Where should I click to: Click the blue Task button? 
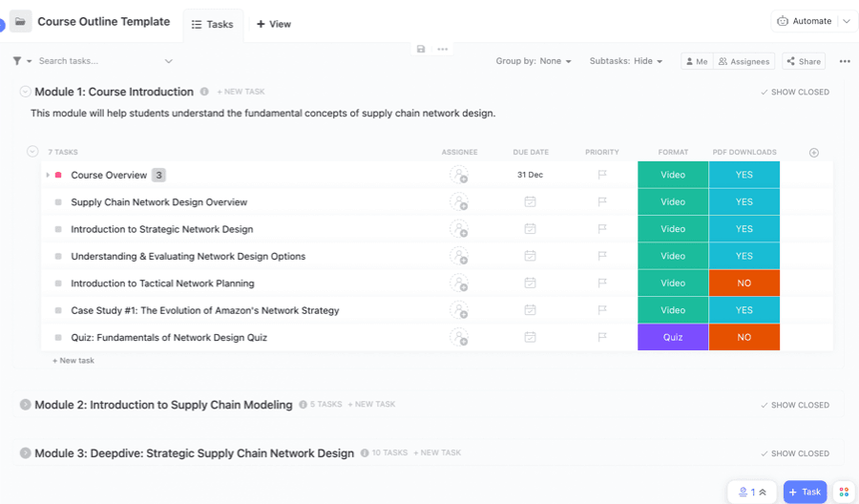tap(805, 493)
